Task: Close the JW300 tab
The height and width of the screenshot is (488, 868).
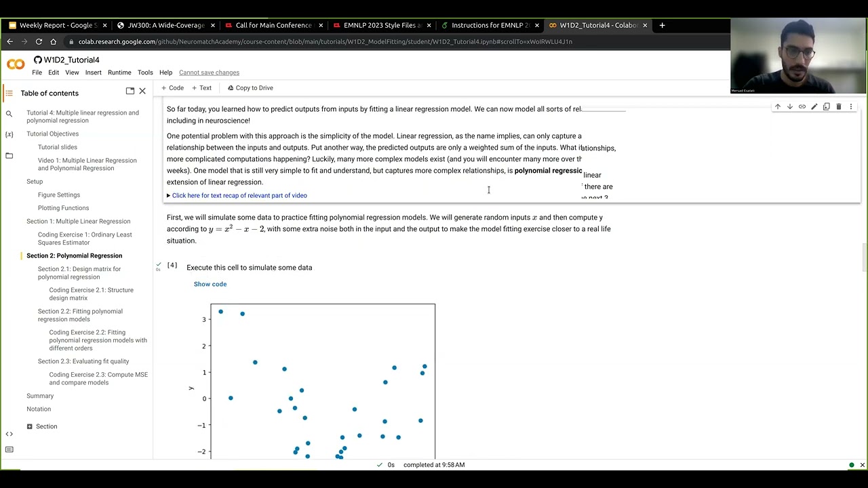Action: coord(213,25)
